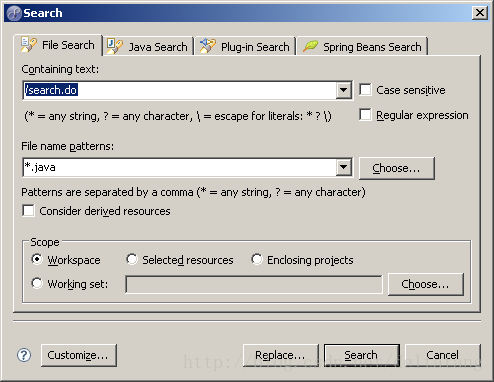Close the Search dialog window
The width and height of the screenshot is (494, 382).
(480, 13)
